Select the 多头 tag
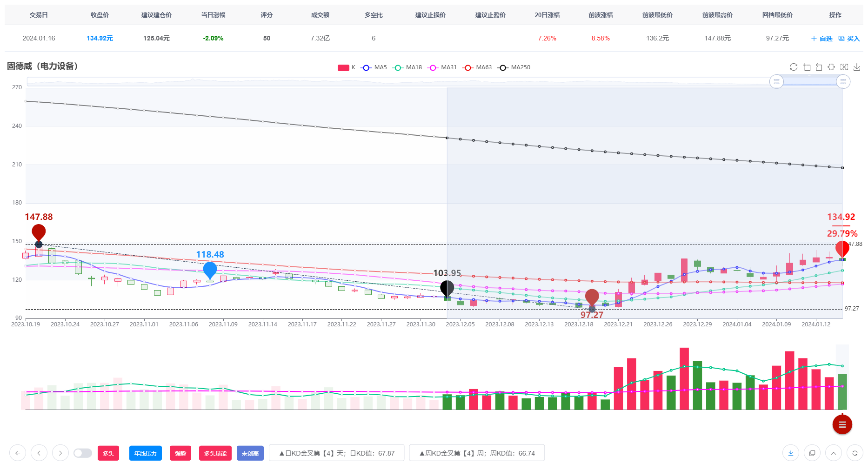The image size is (868, 463). click(108, 453)
